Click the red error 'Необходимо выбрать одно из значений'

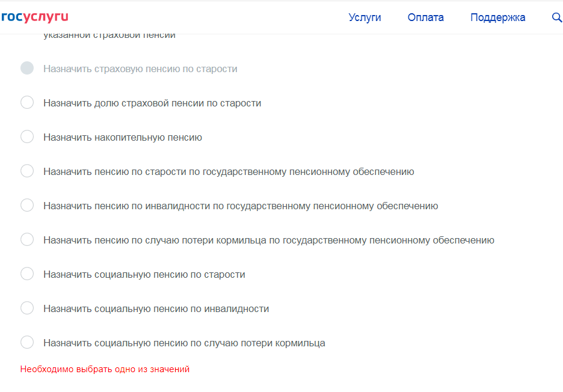point(105,369)
